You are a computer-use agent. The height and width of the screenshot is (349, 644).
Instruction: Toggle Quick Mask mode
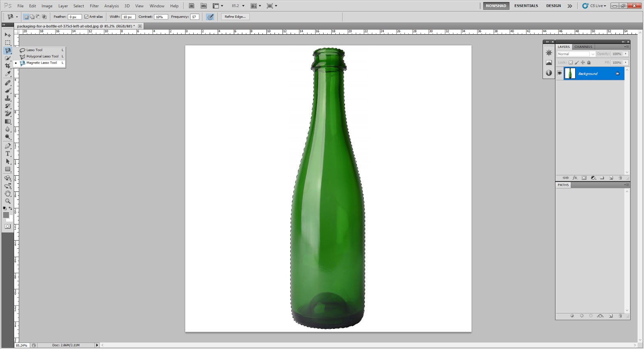[8, 226]
